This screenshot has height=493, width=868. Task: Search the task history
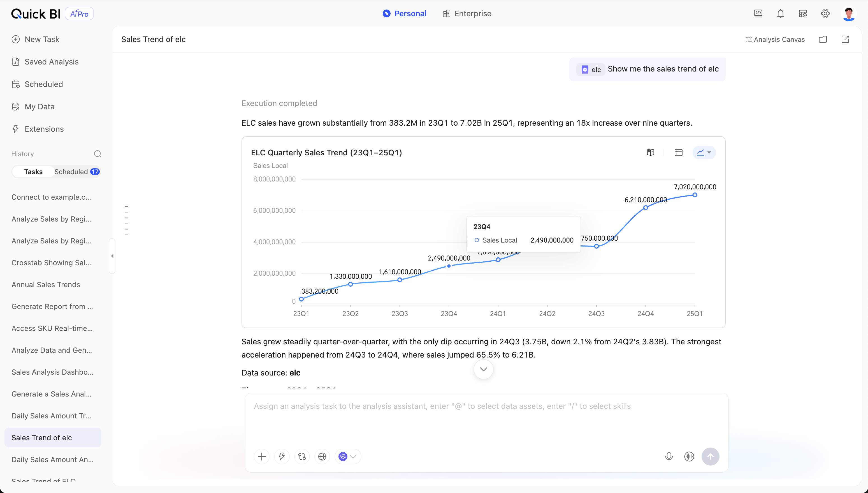(x=98, y=154)
